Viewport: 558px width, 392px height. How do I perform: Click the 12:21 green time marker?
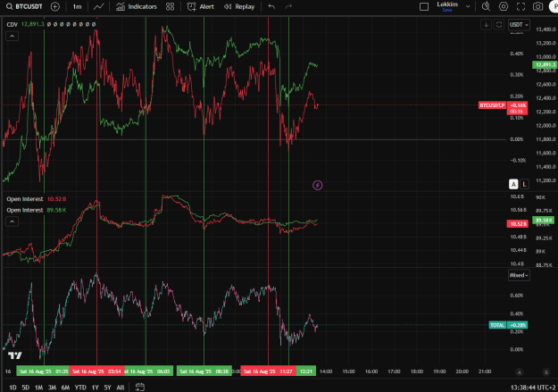pyautogui.click(x=306, y=371)
